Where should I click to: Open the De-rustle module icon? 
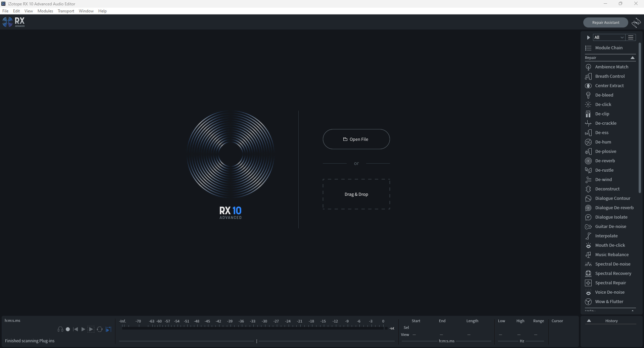point(588,170)
